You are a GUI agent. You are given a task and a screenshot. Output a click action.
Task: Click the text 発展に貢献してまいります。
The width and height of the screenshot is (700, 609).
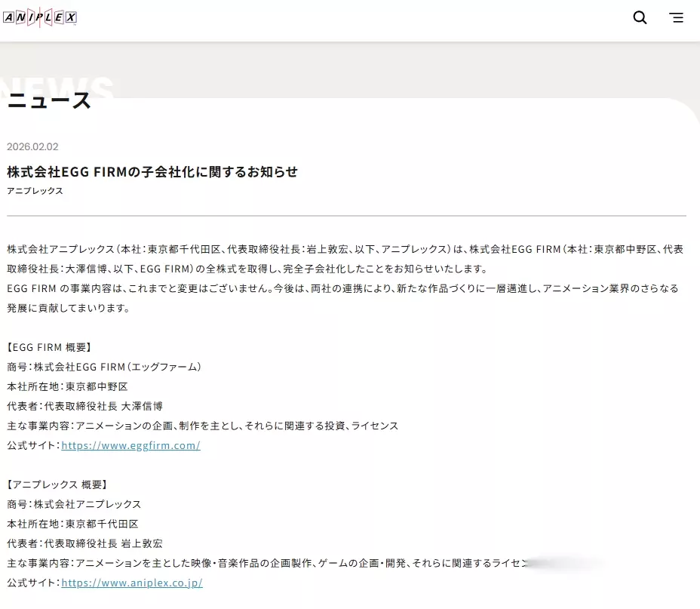(69, 308)
